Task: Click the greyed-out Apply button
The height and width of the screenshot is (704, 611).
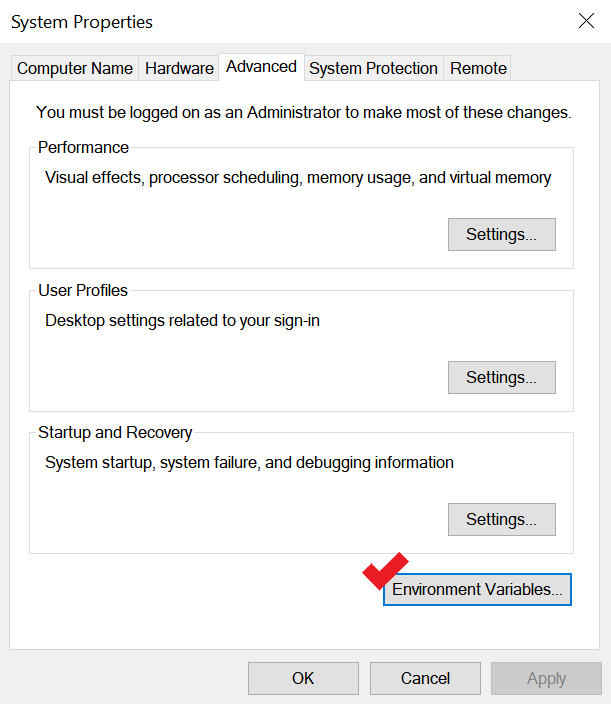Action: [546, 678]
